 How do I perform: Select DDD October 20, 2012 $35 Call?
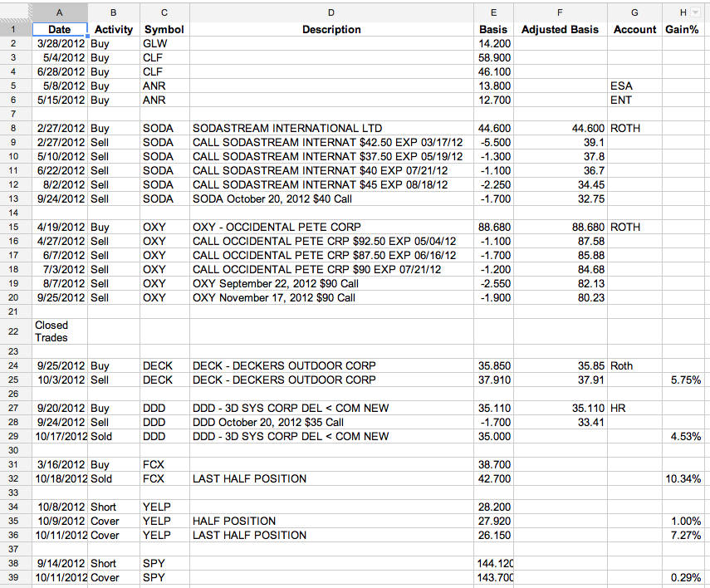click(331, 422)
